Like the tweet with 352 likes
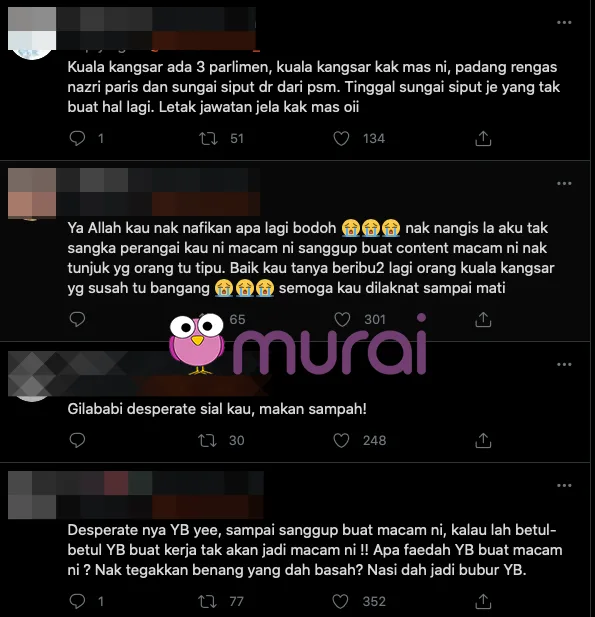The image size is (595, 617). click(340, 601)
